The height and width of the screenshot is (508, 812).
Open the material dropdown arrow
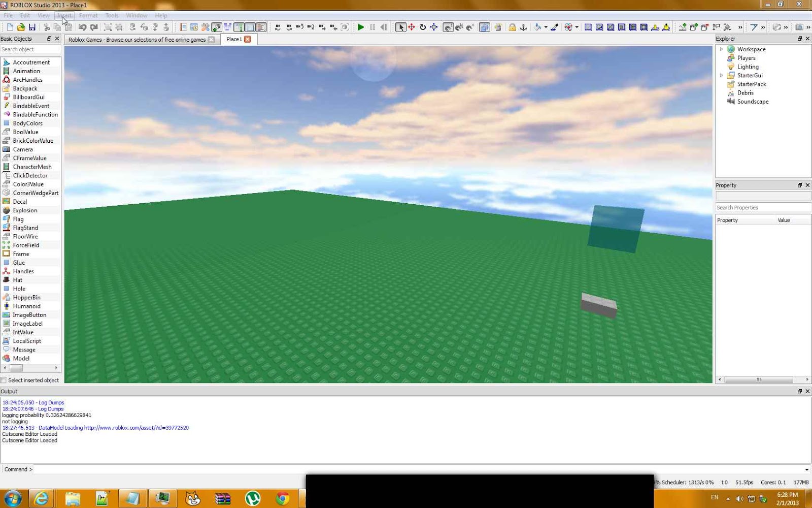(577, 27)
